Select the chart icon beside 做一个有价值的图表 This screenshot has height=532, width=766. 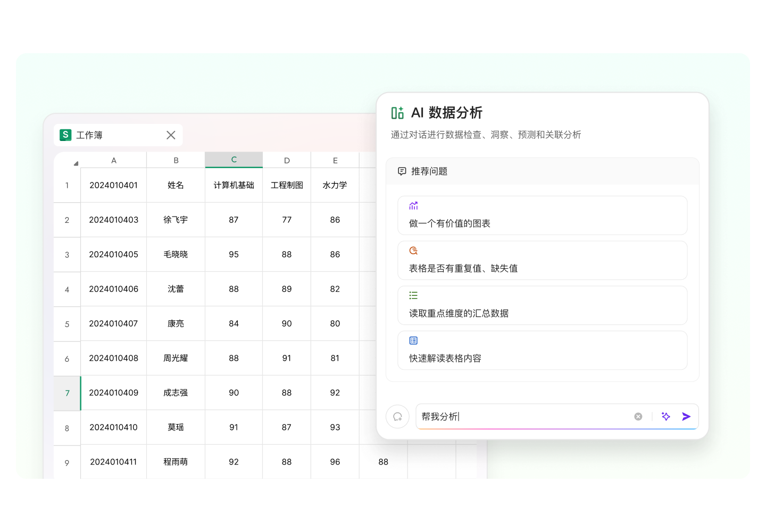413,205
